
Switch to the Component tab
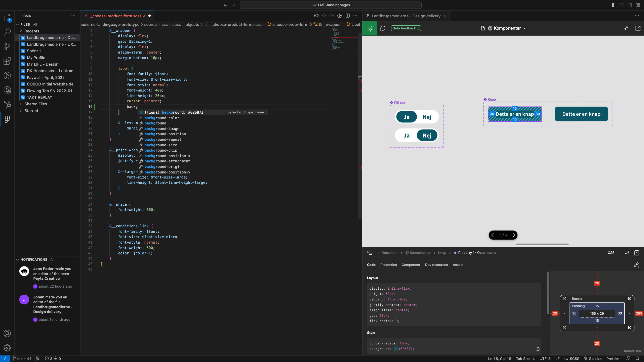[411, 265]
